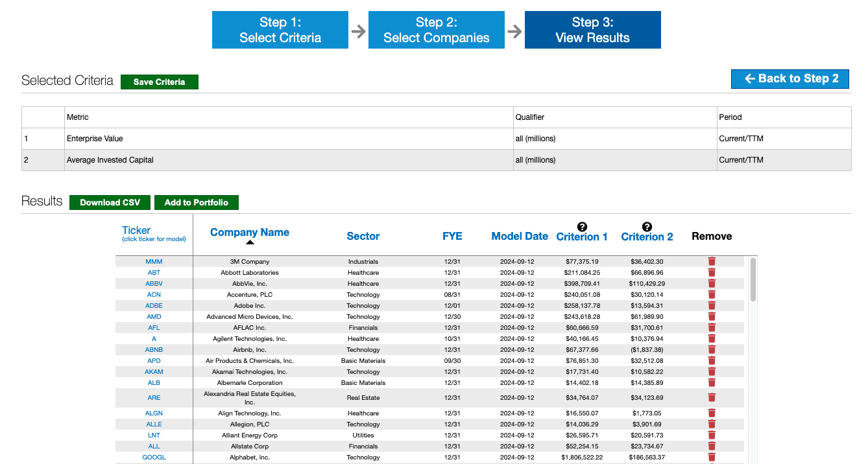Sort by Model Date header

point(520,236)
